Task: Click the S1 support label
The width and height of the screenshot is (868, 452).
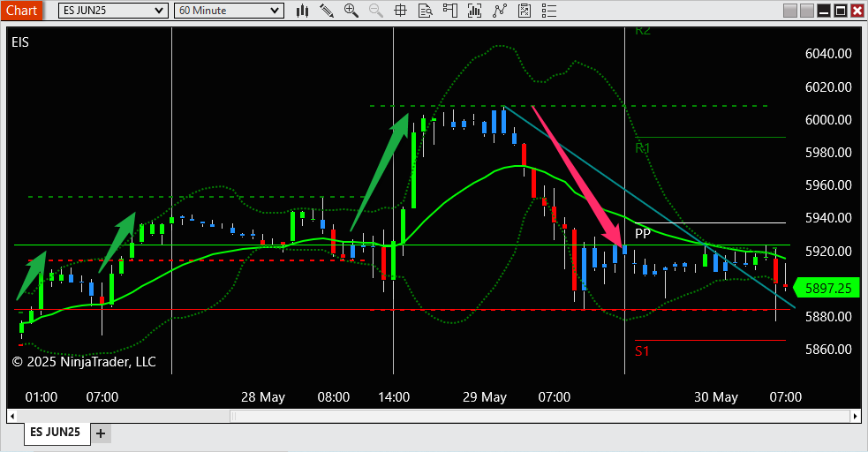Action: (x=642, y=351)
